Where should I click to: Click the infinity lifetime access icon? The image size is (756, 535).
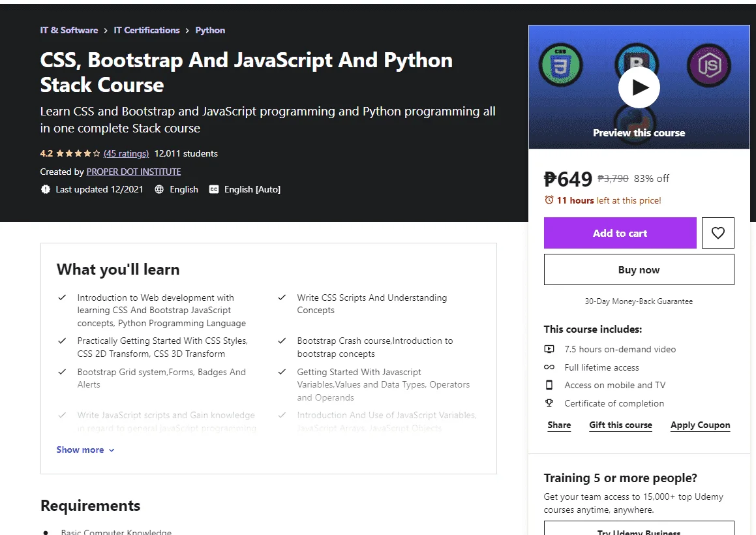pyautogui.click(x=549, y=367)
